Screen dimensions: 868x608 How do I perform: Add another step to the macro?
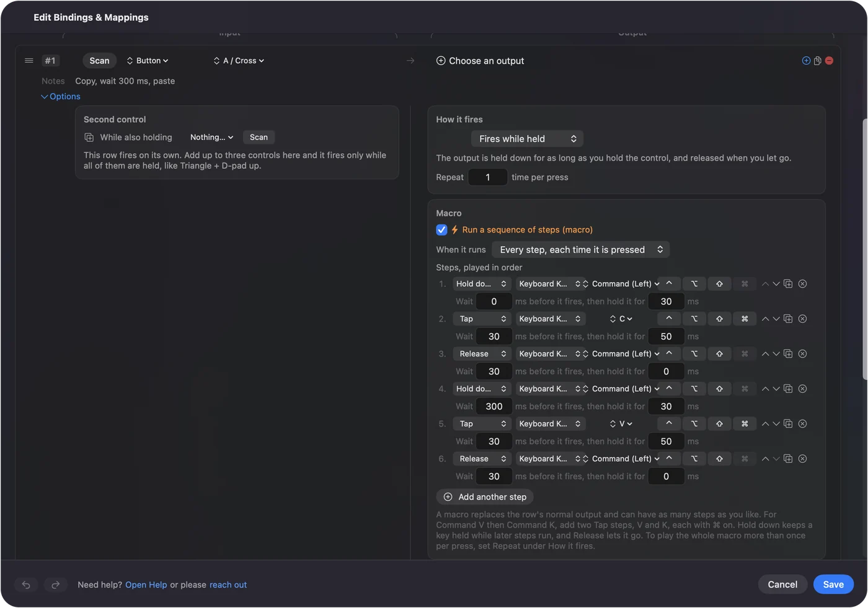[485, 497]
